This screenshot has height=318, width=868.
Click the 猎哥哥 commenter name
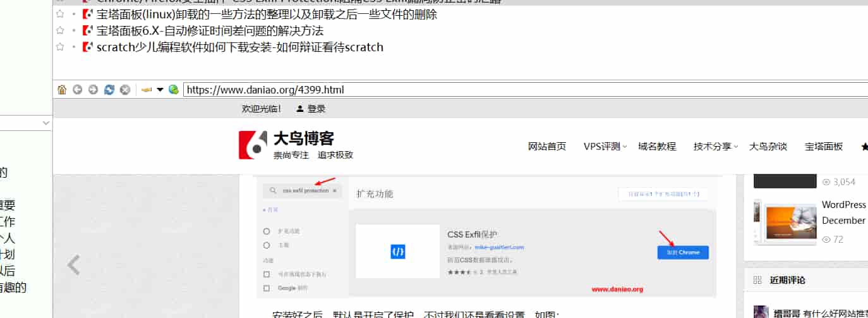[x=787, y=312]
